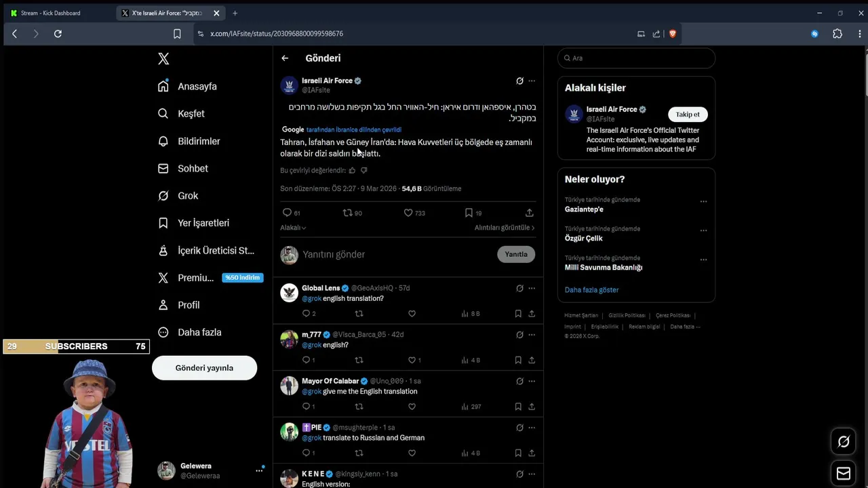
Task: Open Premium sidebar item
Action: (x=210, y=277)
